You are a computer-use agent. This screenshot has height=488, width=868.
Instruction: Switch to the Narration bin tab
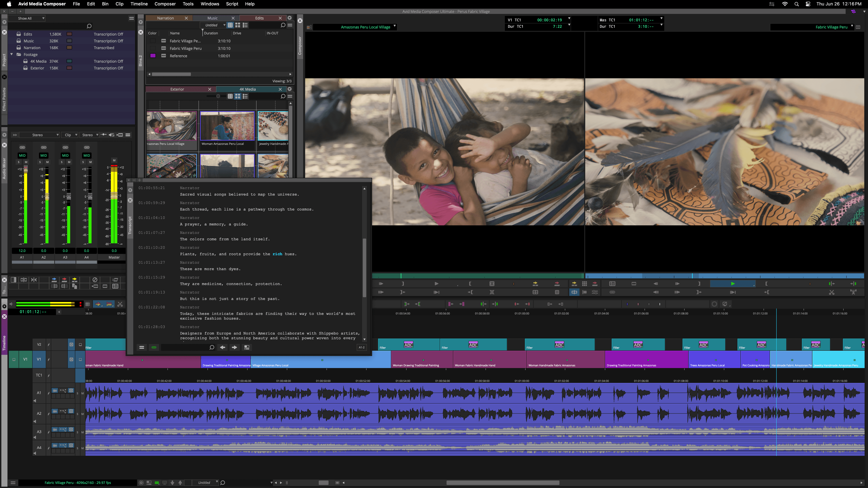(x=165, y=18)
